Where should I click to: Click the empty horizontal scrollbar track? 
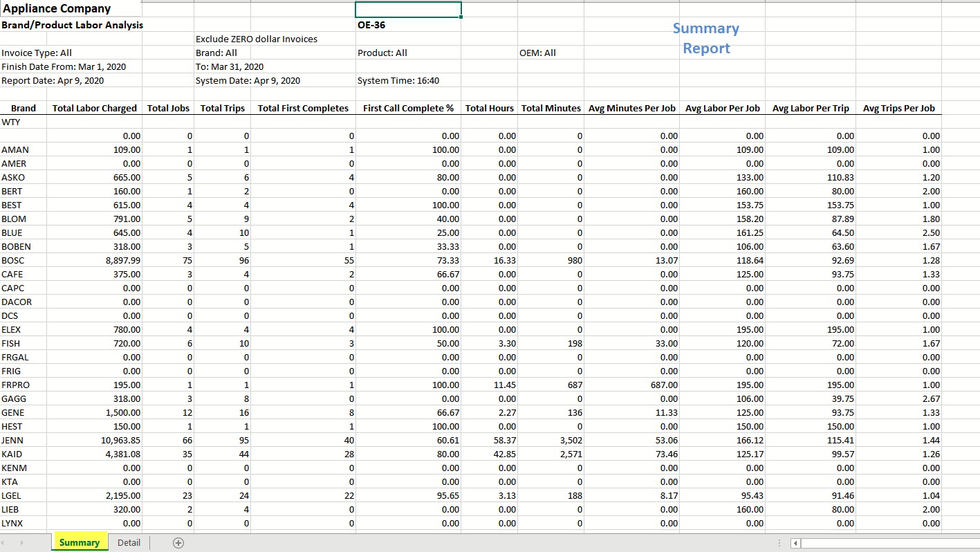(x=889, y=543)
